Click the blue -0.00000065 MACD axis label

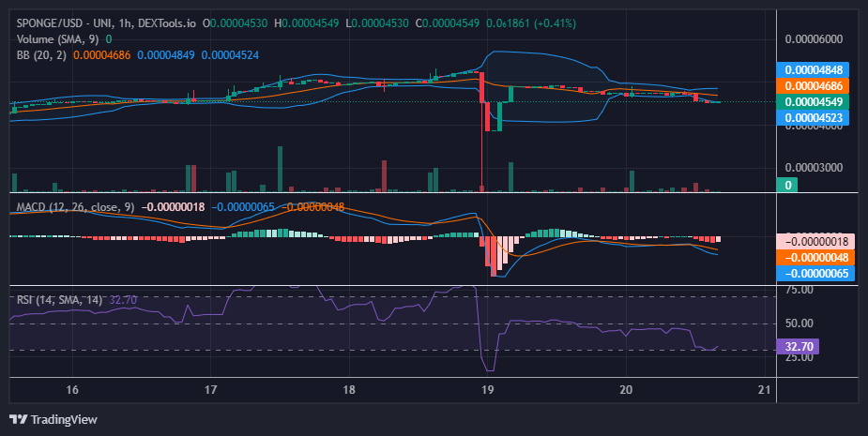point(816,274)
